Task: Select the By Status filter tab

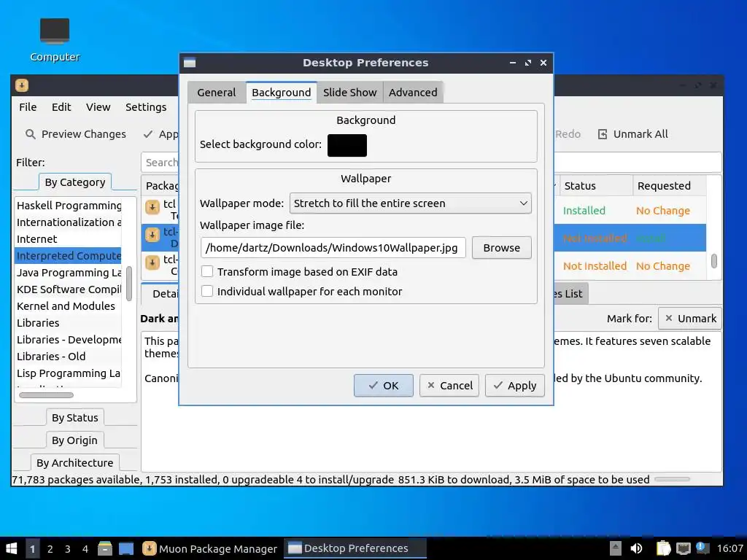Action: point(75,418)
